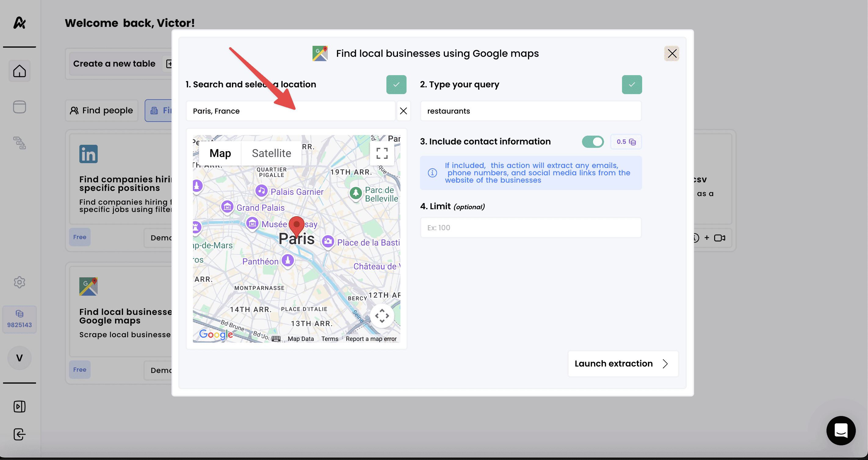
Task: Open settings gear in sidebar
Action: pyautogui.click(x=20, y=282)
